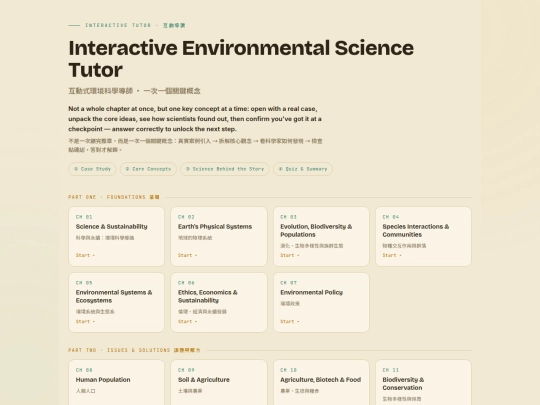The height and width of the screenshot is (405, 540).
Task: Click the CH 08 chapter number label
Action: pyautogui.click(x=84, y=370)
